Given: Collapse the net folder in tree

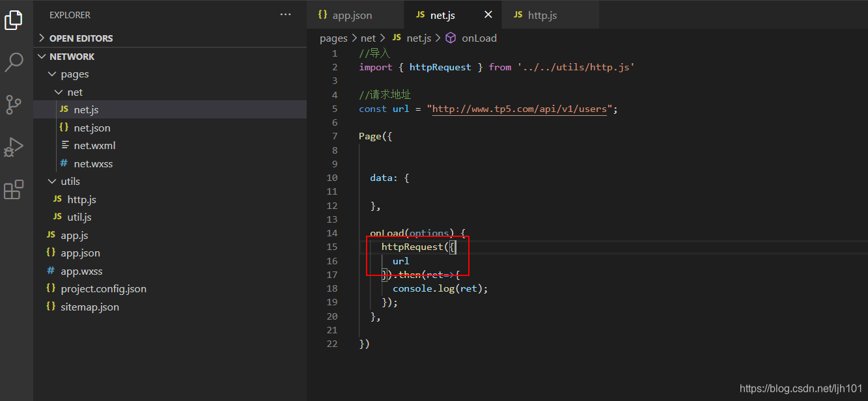Looking at the screenshot, I should pyautogui.click(x=170, y=92).
